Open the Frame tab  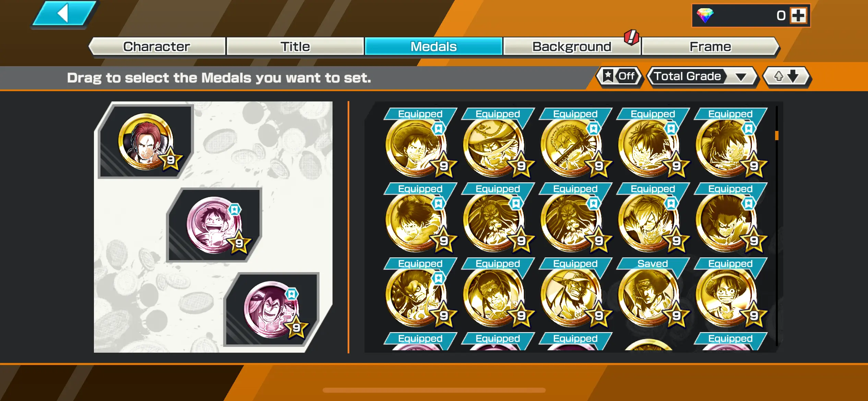[x=710, y=46]
